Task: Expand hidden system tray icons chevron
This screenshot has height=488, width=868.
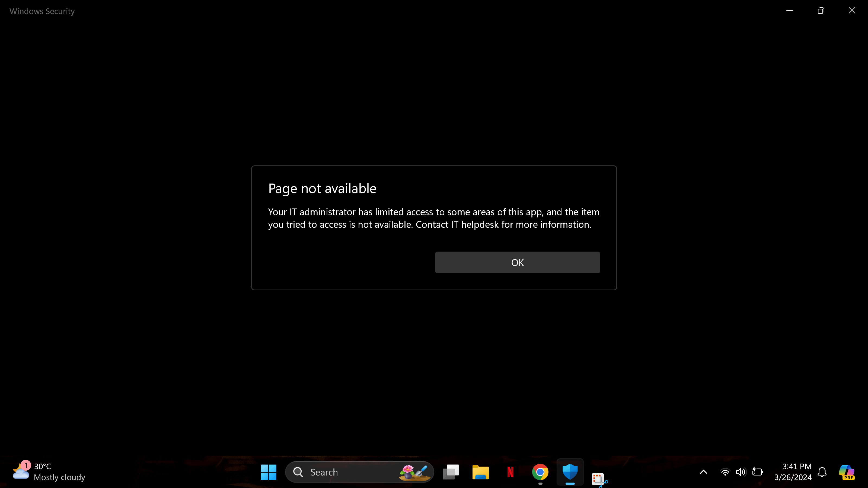Action: (704, 472)
